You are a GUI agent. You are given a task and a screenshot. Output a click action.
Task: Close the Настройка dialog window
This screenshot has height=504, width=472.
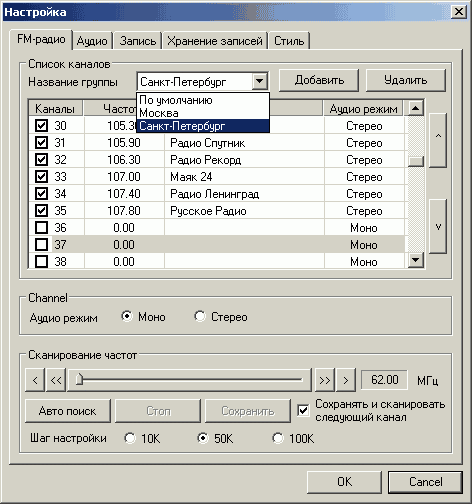458,12
